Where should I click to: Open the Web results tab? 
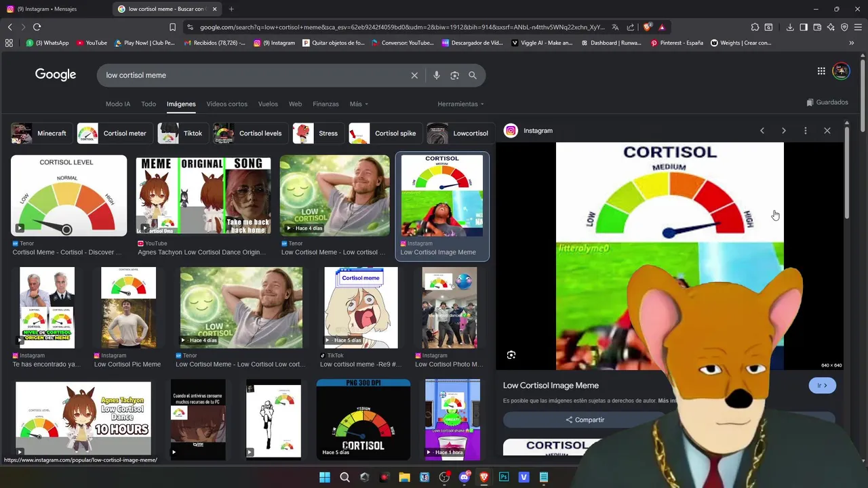pos(295,104)
